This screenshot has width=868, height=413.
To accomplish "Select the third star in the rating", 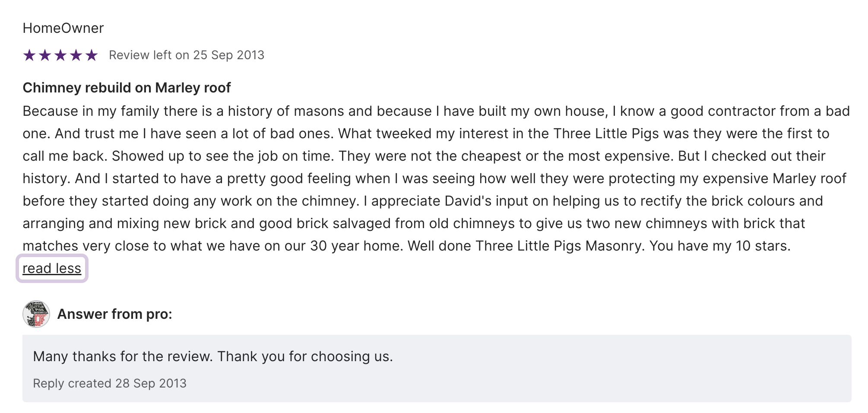I will click(x=60, y=55).
